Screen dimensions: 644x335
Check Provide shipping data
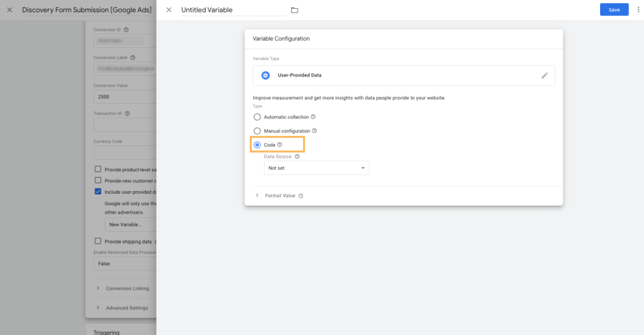click(x=98, y=241)
